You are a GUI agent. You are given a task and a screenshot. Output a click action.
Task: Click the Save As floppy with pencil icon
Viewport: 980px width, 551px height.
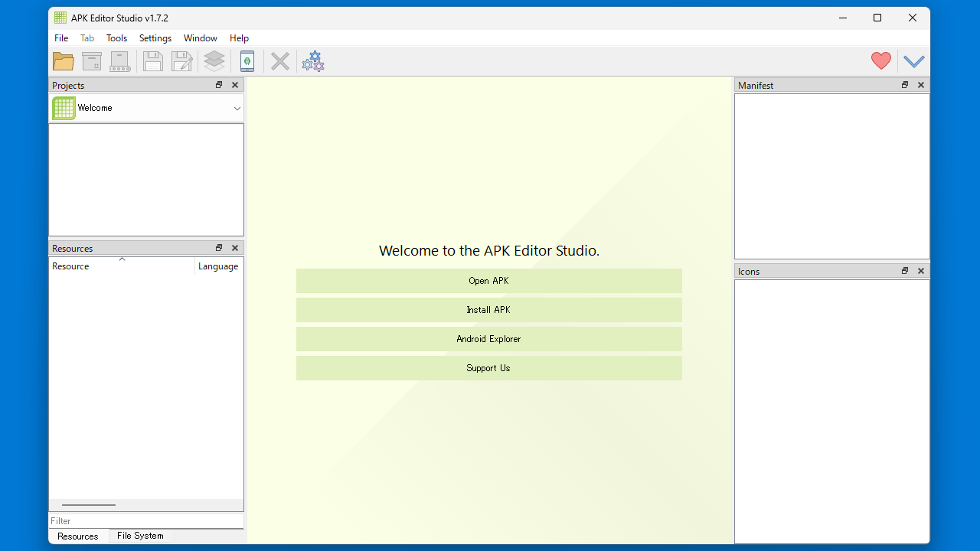[181, 61]
